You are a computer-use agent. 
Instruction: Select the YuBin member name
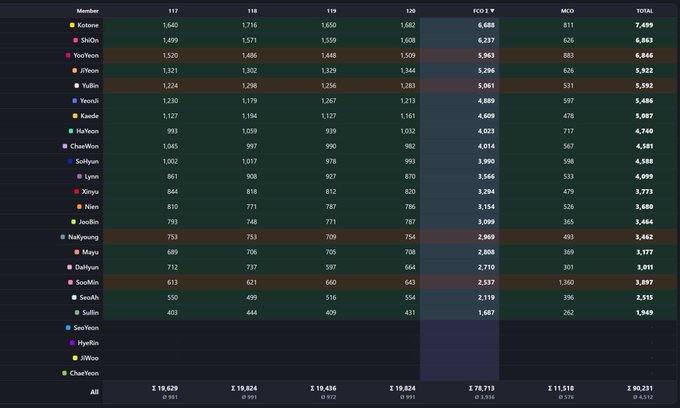click(x=90, y=86)
